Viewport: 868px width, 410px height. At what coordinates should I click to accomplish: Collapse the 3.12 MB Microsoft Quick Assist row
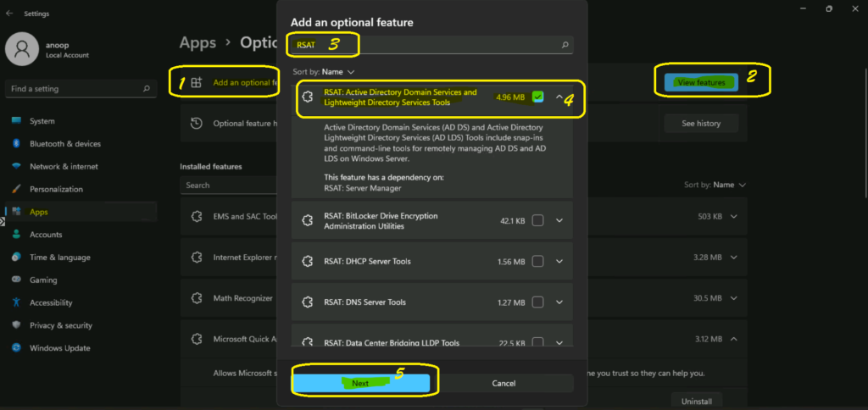tap(734, 339)
